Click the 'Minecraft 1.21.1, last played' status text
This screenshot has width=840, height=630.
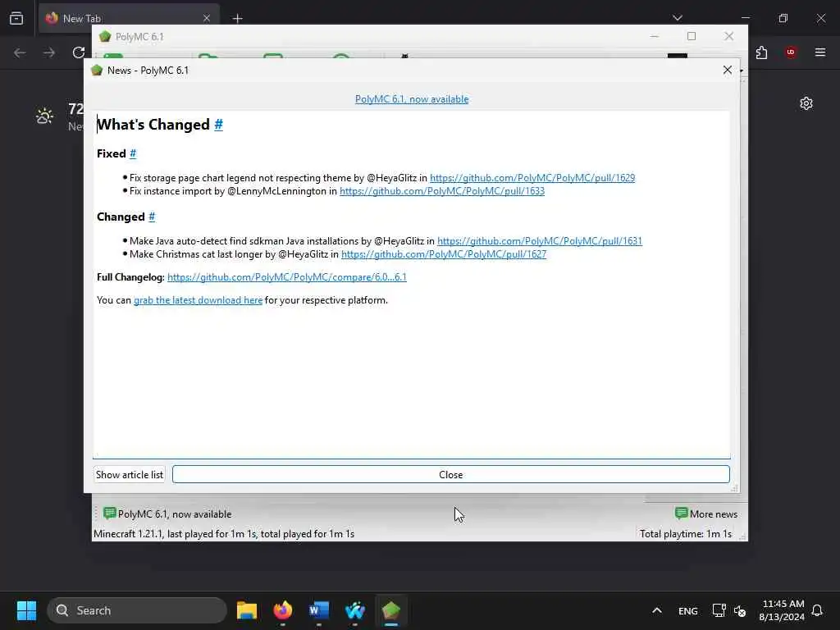tap(223, 533)
